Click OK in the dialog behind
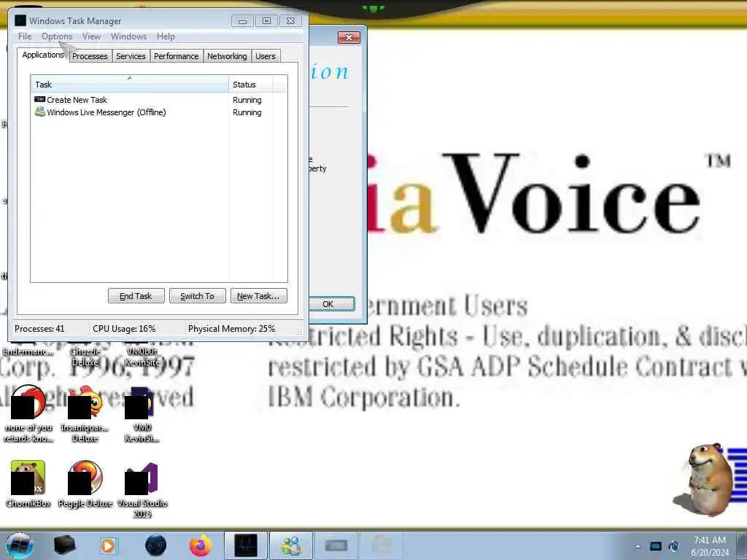 [332, 304]
